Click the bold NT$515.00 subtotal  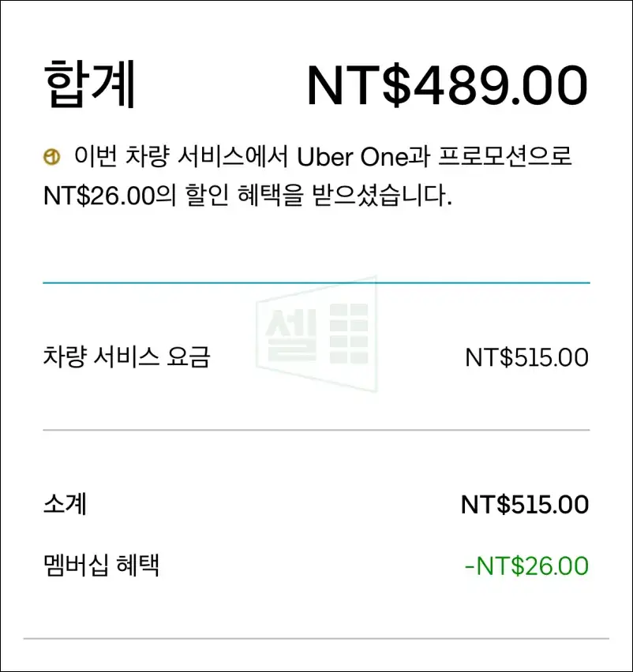(525, 505)
